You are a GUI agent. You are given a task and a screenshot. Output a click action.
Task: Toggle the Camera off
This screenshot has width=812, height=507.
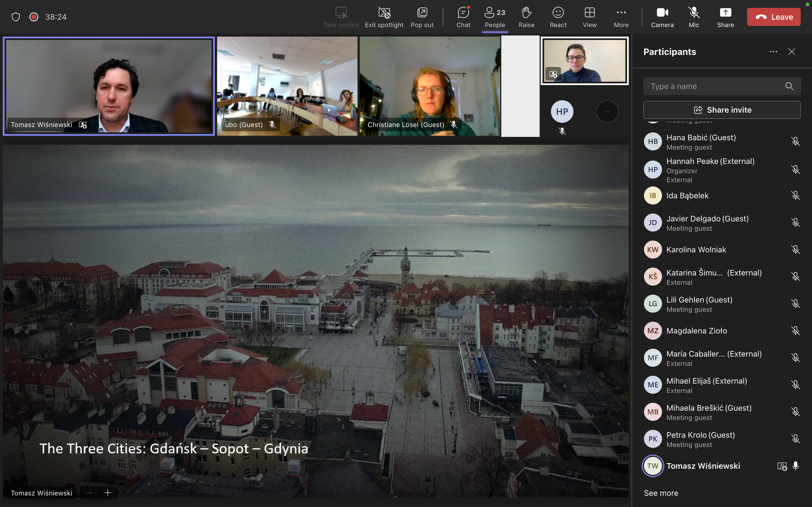(662, 17)
